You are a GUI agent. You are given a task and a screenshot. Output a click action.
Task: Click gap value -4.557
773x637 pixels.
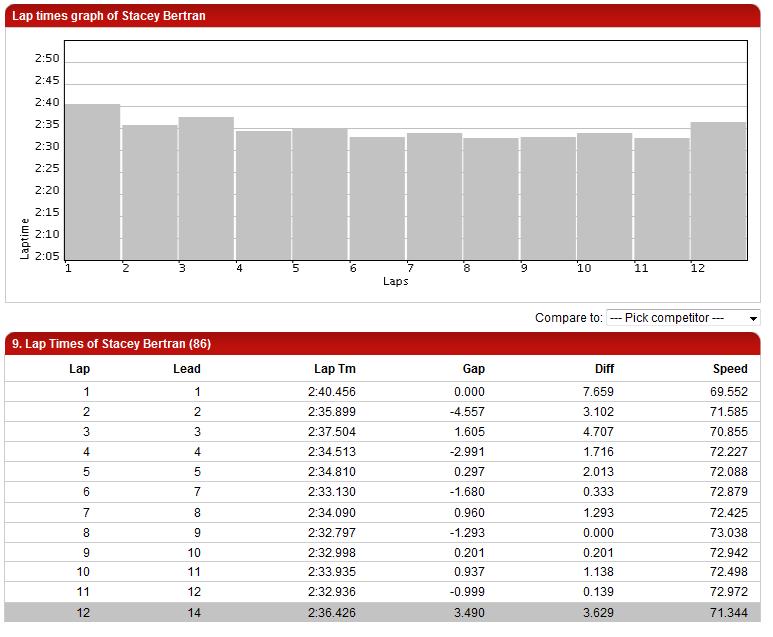coord(467,412)
